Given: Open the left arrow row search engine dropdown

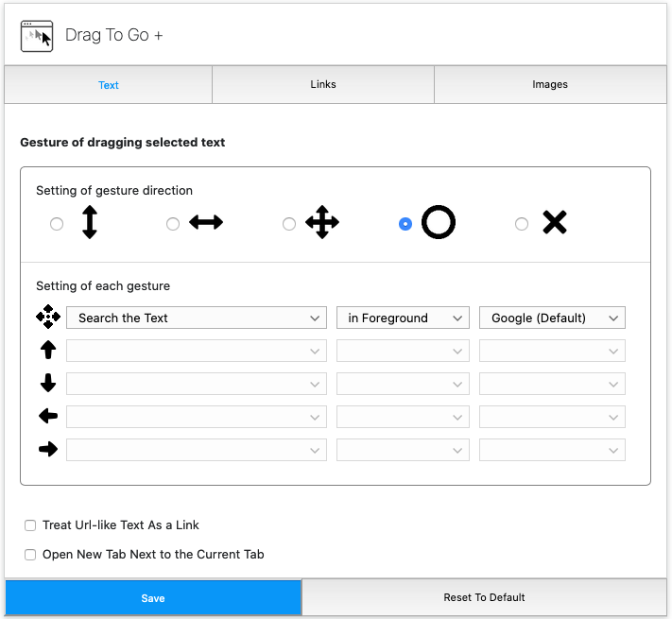Looking at the screenshot, I should pyautogui.click(x=552, y=417).
